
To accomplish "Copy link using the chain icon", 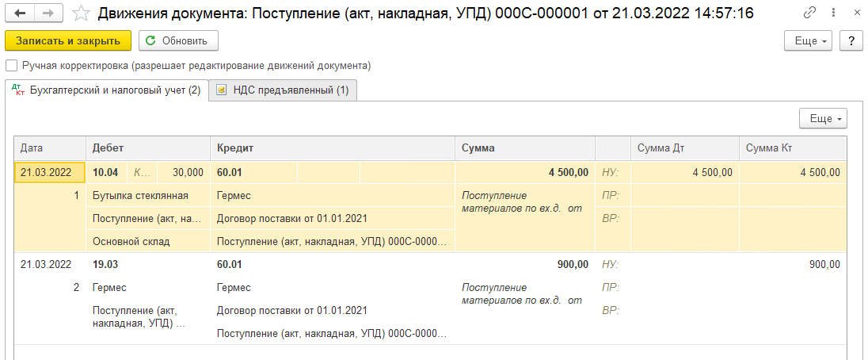I will (810, 12).
